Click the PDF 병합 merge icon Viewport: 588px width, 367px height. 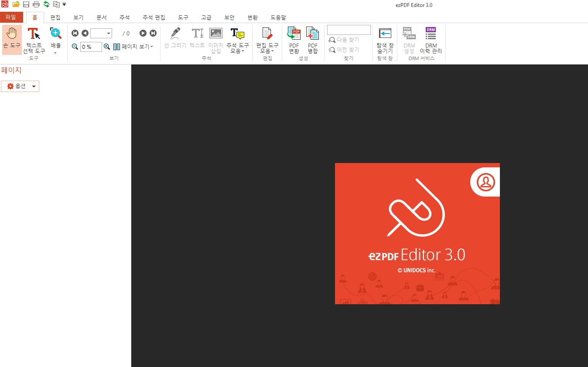pos(313,40)
